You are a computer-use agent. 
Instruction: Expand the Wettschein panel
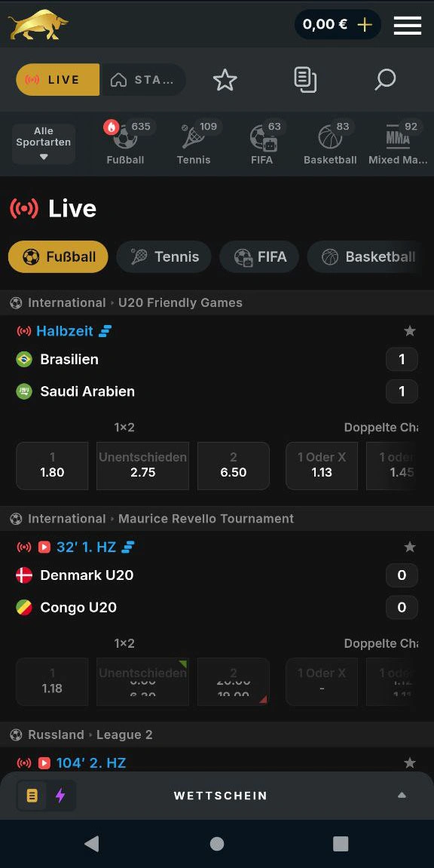(x=402, y=795)
